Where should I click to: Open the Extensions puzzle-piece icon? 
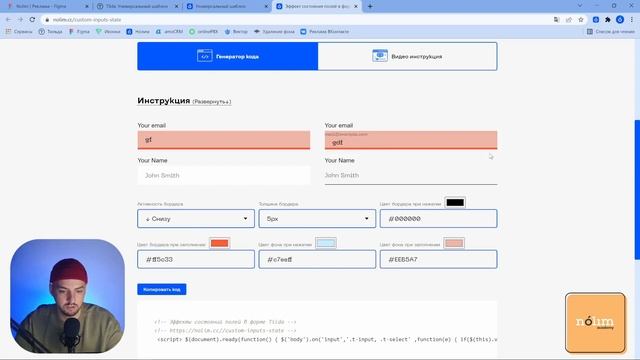coord(608,20)
